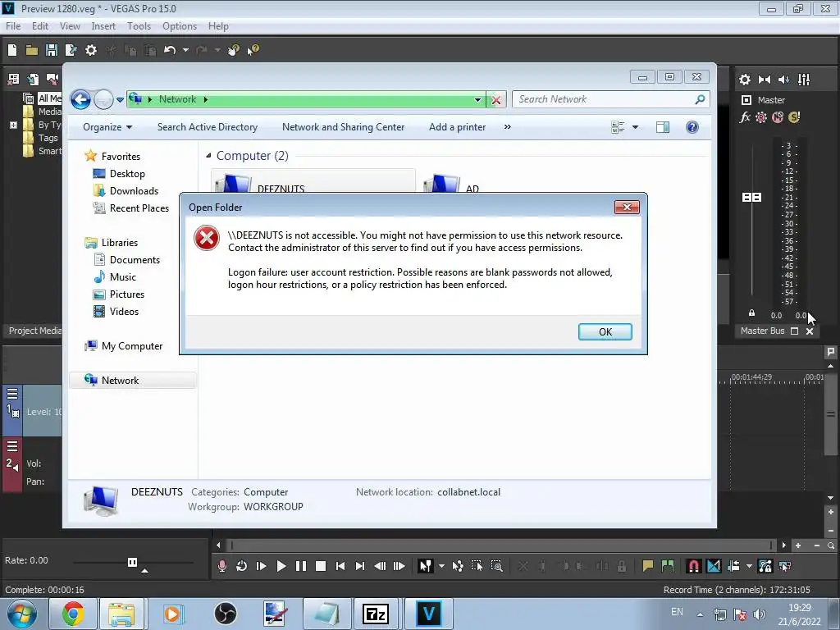
Task: Toggle the preview pane icon
Action: [x=663, y=127]
